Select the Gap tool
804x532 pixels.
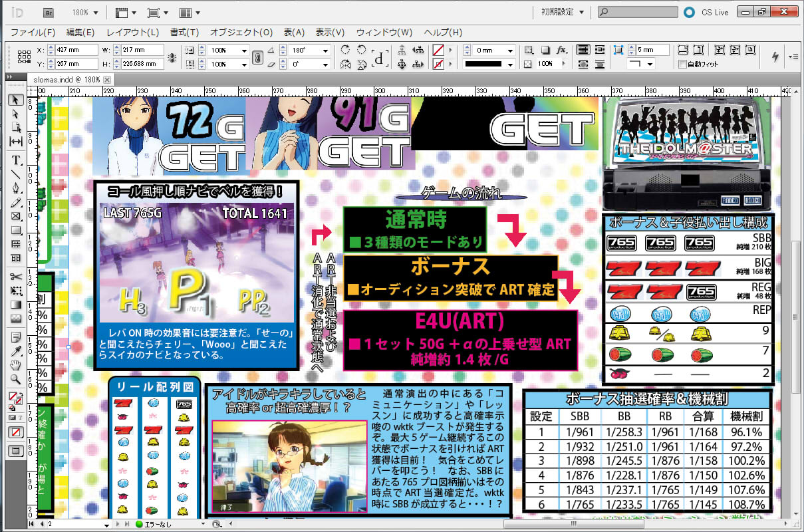[16, 142]
